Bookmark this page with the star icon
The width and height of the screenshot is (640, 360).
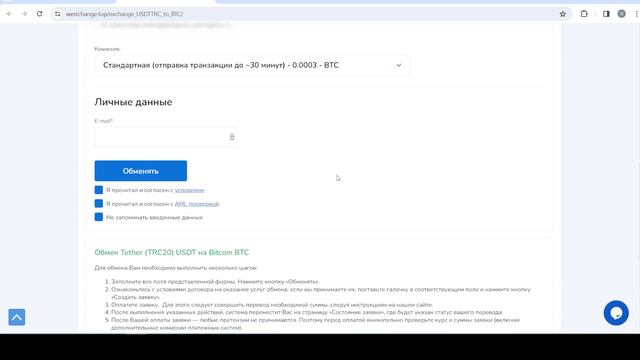pos(563,14)
